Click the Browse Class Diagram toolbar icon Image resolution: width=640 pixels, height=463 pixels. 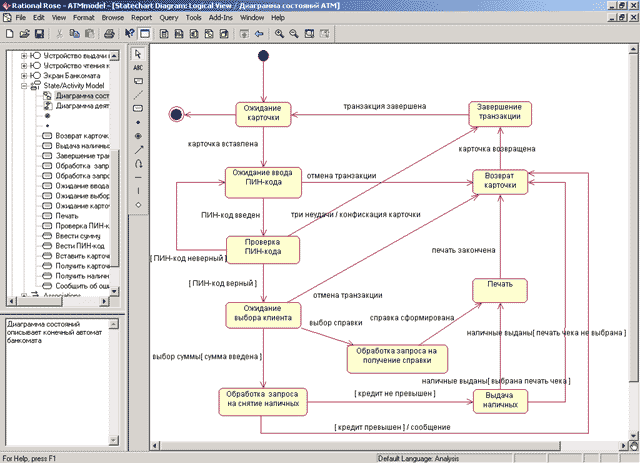tap(164, 33)
